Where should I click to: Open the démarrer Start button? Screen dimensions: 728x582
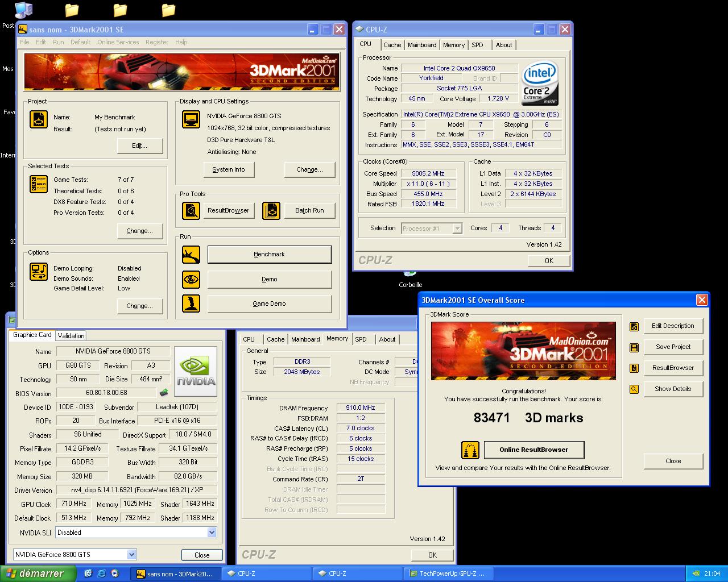pyautogui.click(x=38, y=573)
